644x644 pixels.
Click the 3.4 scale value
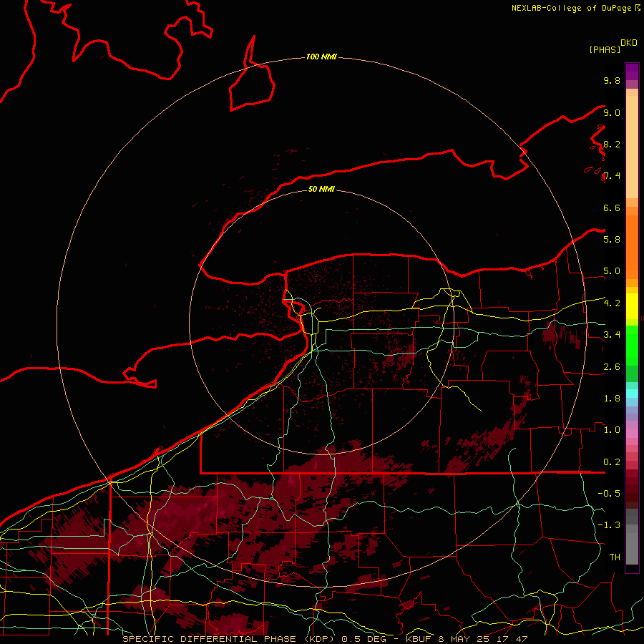pyautogui.click(x=612, y=335)
